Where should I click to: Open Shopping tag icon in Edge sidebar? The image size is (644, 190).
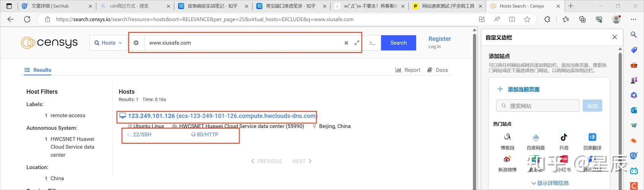click(634, 50)
